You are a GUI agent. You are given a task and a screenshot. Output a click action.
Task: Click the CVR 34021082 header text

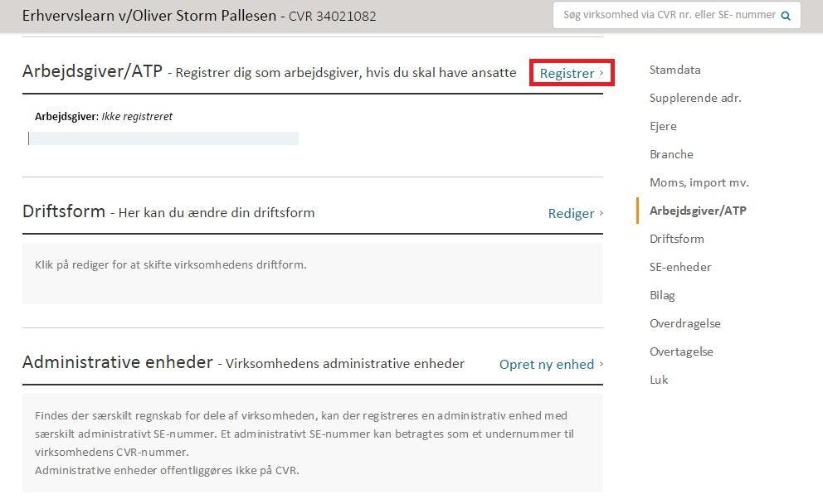[332, 17]
